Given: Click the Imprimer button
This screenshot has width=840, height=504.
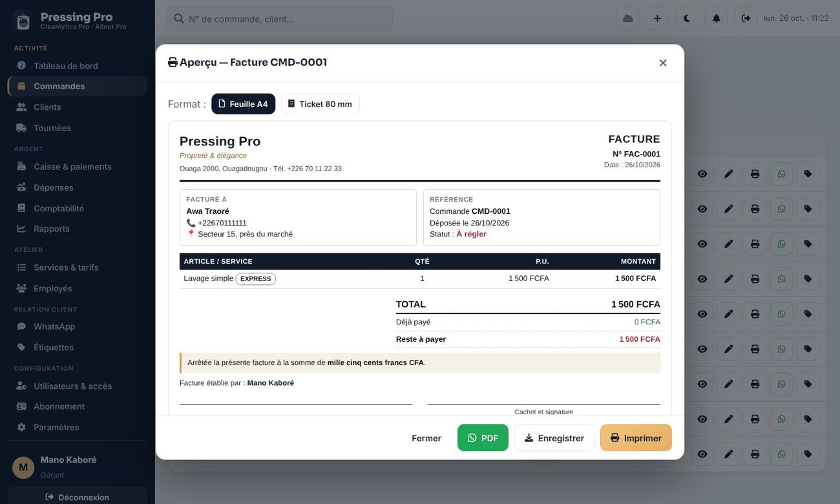Looking at the screenshot, I should click(x=636, y=438).
